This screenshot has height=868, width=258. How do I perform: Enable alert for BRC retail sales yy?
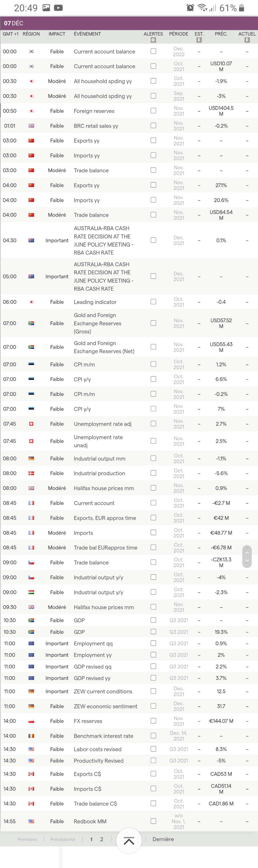coord(153,126)
